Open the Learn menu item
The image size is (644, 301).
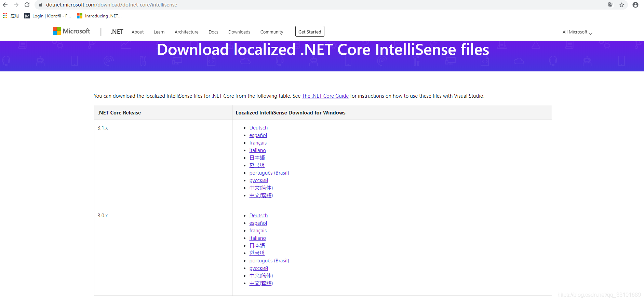(159, 32)
